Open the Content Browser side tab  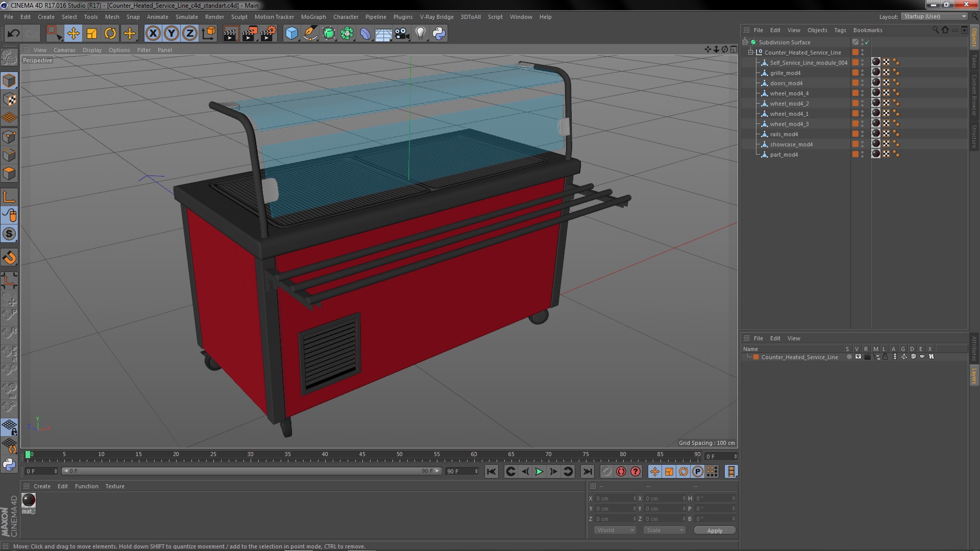[974, 95]
